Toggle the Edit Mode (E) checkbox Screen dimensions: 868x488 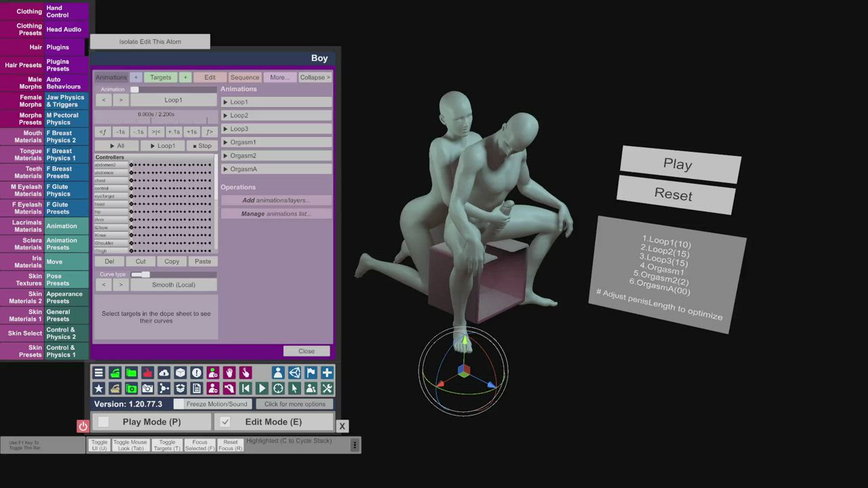225,422
